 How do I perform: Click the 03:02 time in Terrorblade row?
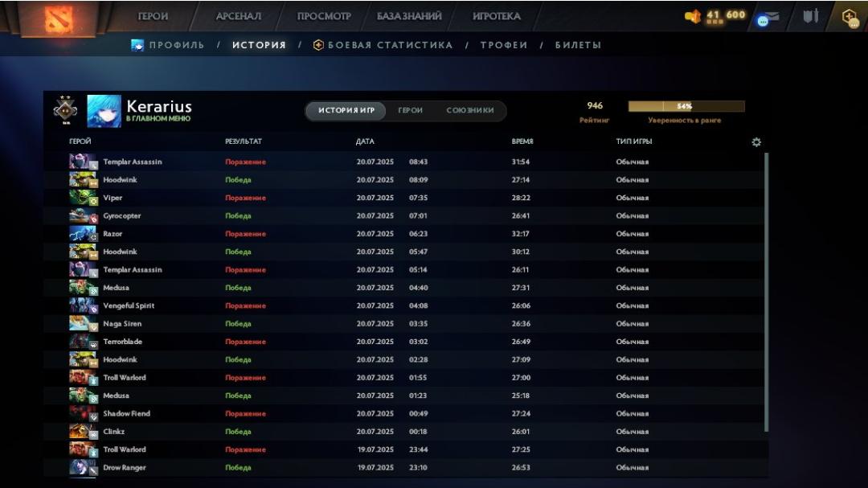tap(419, 342)
